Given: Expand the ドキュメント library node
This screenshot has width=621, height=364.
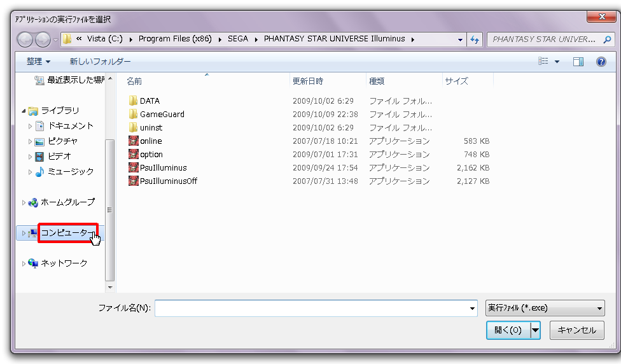Looking at the screenshot, I should coord(30,127).
